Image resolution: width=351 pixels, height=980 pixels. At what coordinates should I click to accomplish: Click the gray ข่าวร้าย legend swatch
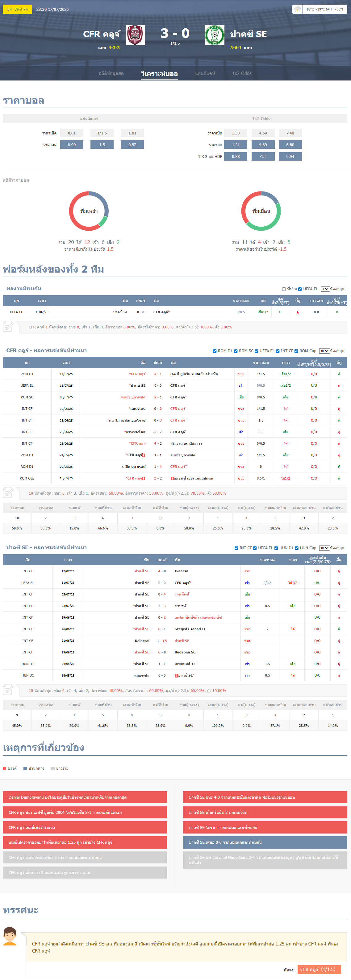[53, 768]
